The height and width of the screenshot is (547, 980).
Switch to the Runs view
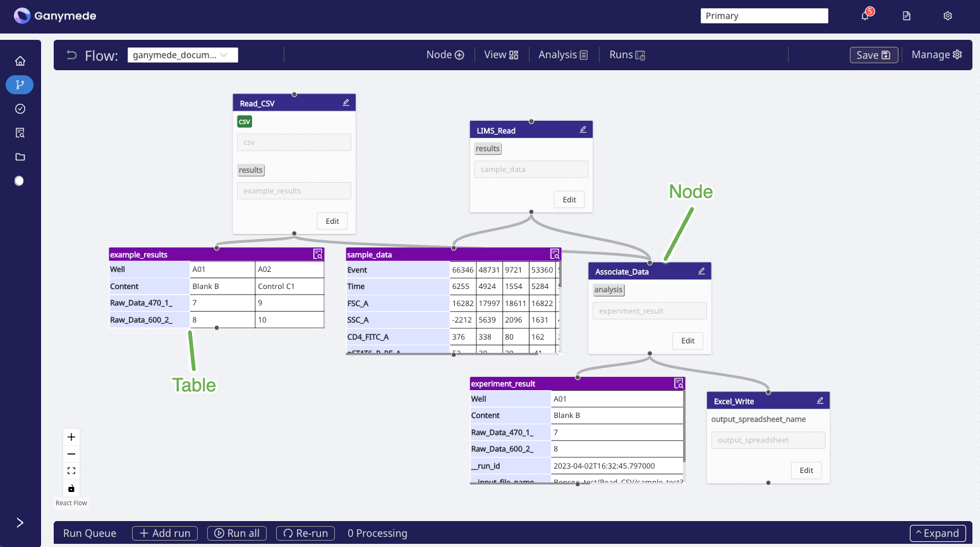coord(626,54)
